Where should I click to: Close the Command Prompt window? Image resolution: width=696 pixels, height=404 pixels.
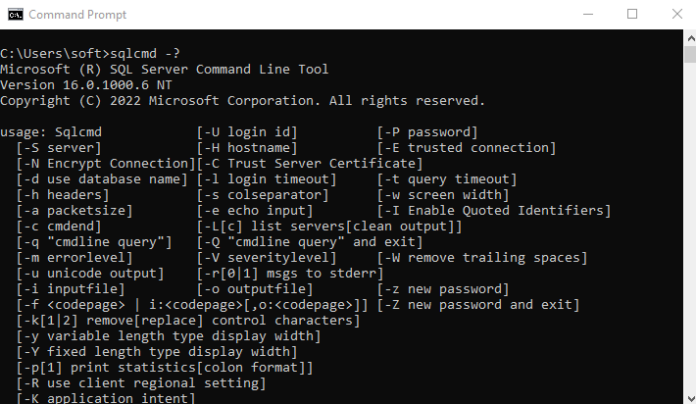point(677,15)
